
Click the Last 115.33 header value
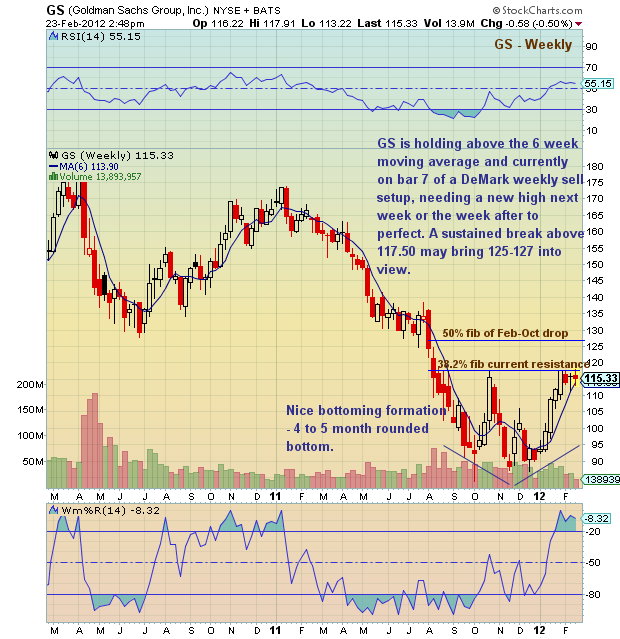[387, 23]
